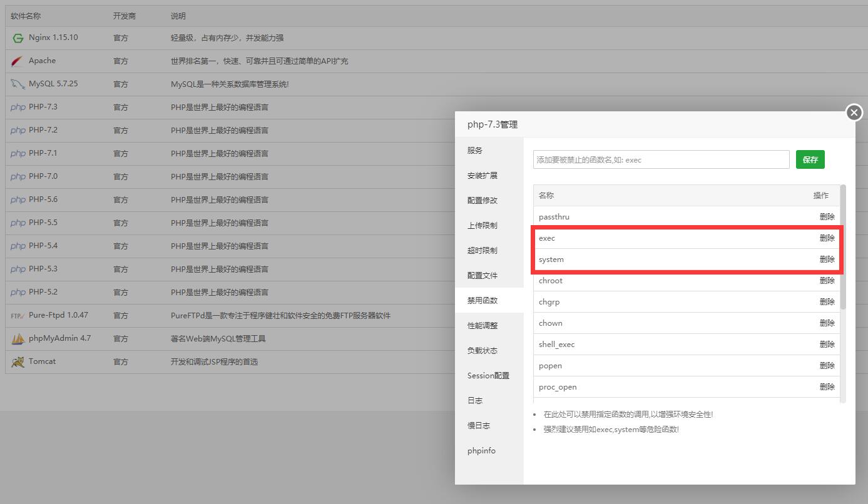Click the MySQL 5.7.25 software name
This screenshot has width=868, height=504.
coord(53,84)
